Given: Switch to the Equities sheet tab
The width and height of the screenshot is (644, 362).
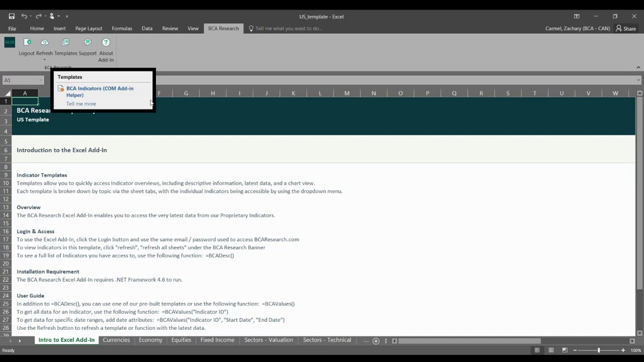Looking at the screenshot, I should coord(181,340).
